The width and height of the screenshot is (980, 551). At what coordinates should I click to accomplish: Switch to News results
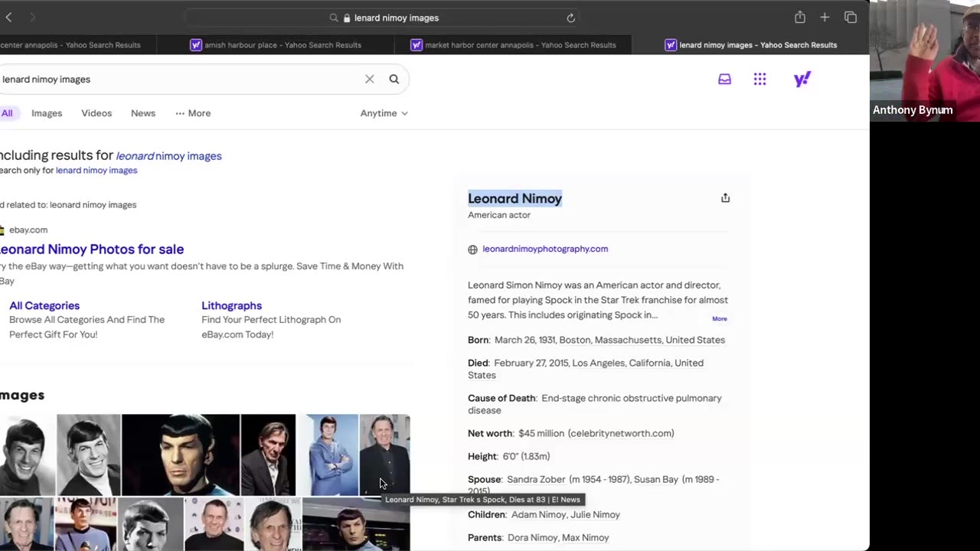tap(143, 113)
